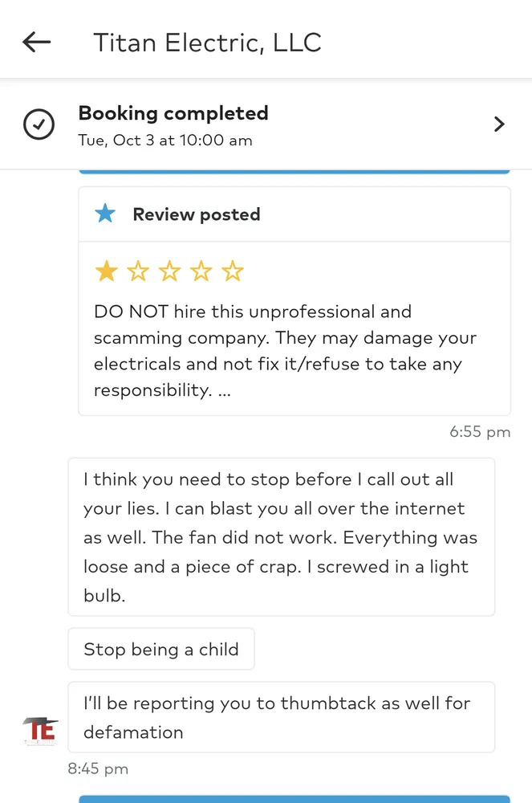
Task: Click the 6:55 pm review timestamp
Action: 480,432
